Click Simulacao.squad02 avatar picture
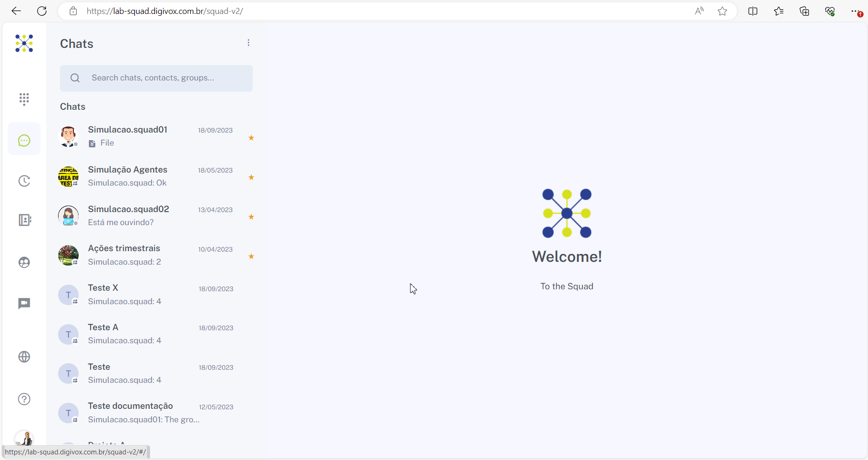Screen dimensions: 868x460 pyautogui.click(x=68, y=216)
